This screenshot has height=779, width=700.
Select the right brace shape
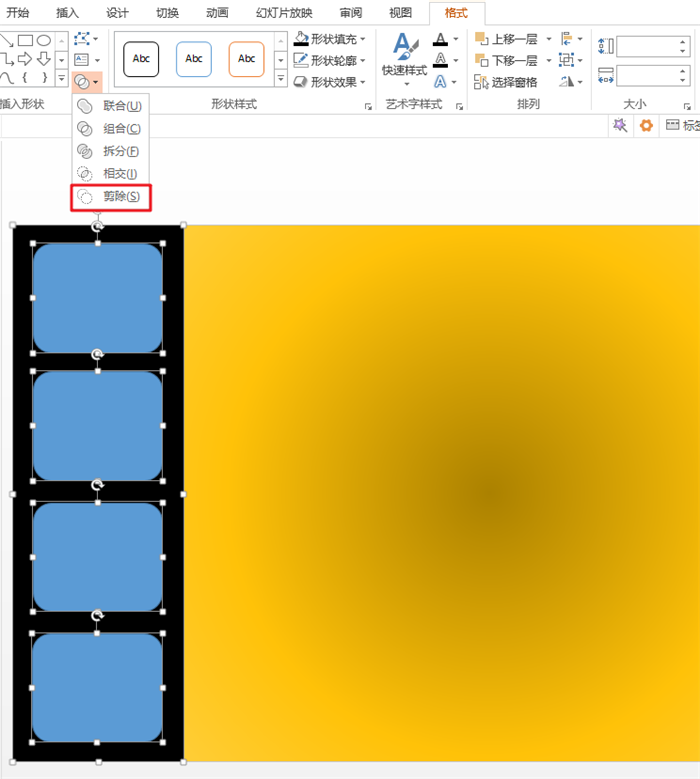[44, 78]
